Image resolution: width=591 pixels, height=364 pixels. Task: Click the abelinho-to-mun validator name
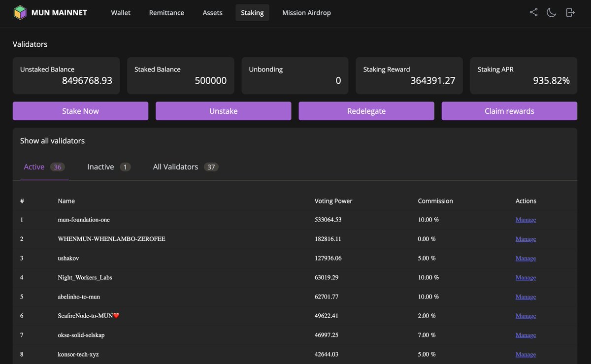(x=79, y=297)
